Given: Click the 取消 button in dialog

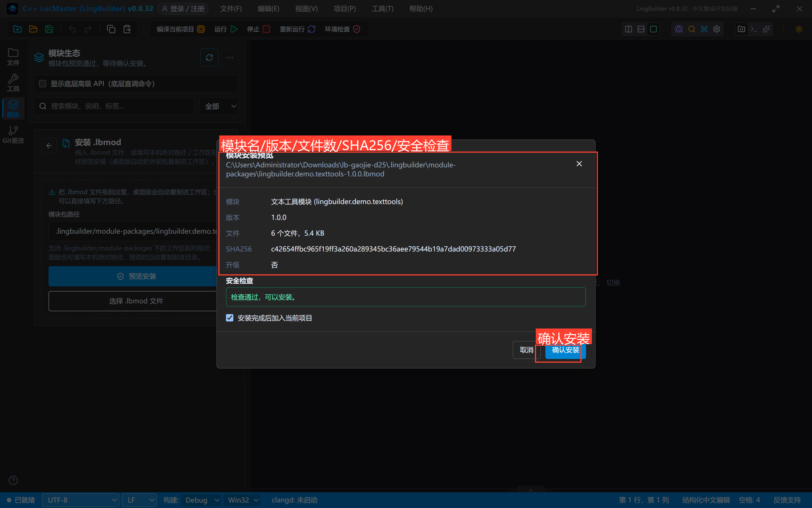Looking at the screenshot, I should click(x=526, y=350).
